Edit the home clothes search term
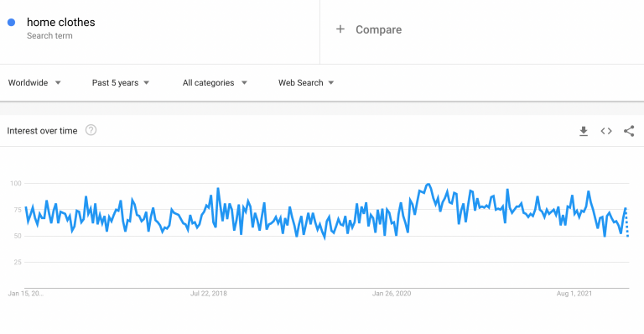This screenshot has width=644, height=334. click(60, 22)
